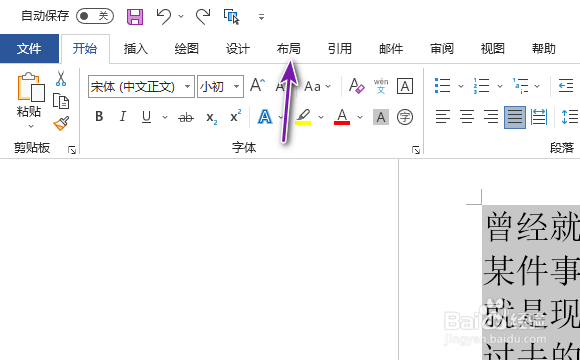Toggle Subscript formatting
Viewport: 580px width, 360px height.
(x=212, y=118)
